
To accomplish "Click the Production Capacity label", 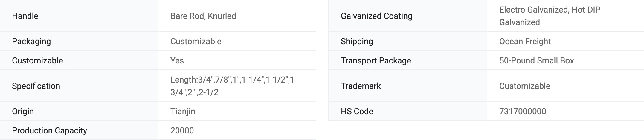I will tap(49, 130).
